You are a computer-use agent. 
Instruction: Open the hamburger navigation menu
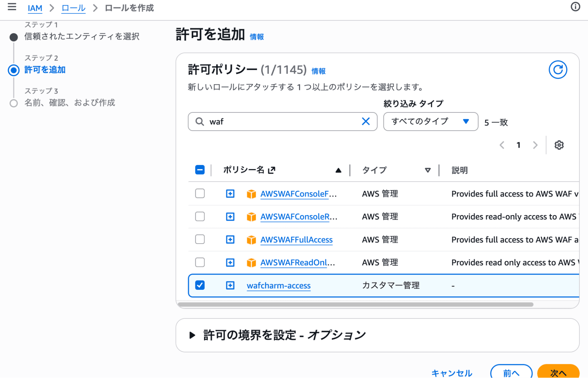coord(12,7)
